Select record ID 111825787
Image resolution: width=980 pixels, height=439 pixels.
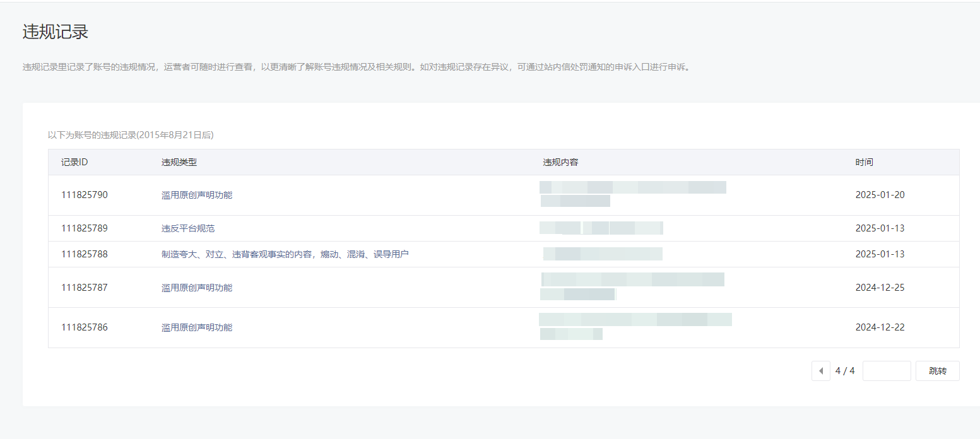(x=85, y=288)
